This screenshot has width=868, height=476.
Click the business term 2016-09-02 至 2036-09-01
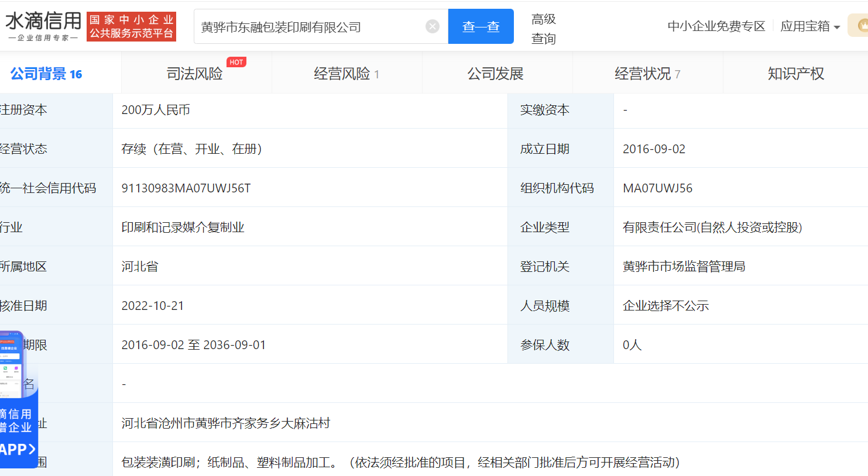(x=194, y=345)
